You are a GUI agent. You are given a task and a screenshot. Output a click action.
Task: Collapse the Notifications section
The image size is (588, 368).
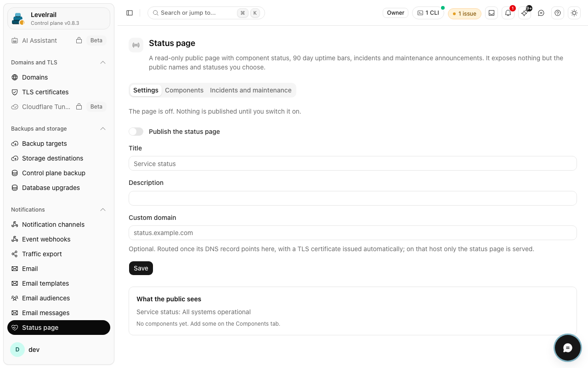tap(103, 210)
